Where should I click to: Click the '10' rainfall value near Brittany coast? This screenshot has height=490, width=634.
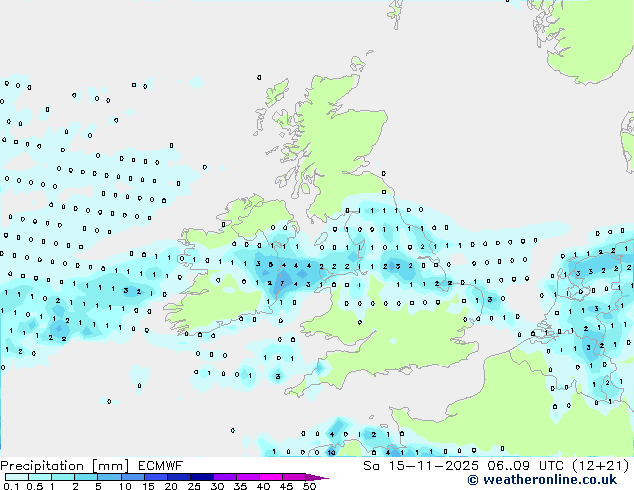[331, 452]
